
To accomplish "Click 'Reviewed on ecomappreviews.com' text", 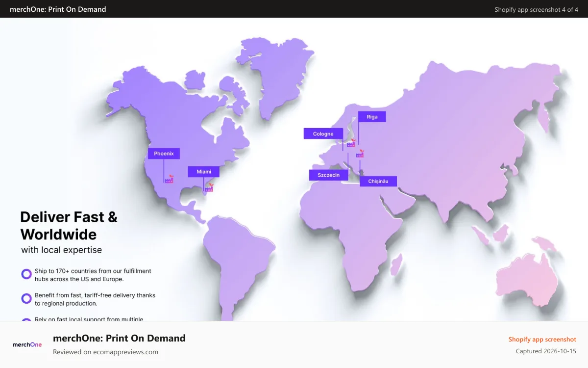I will coord(105,352).
